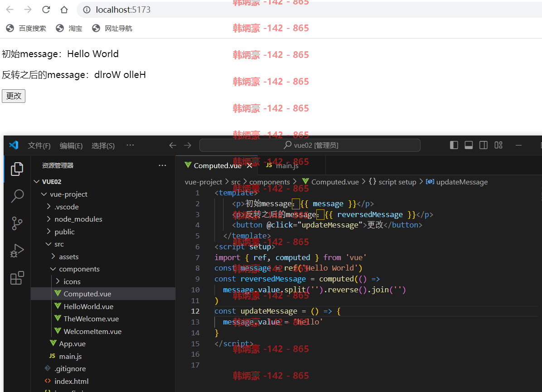Click the 资源管理器 panel title
542x392 pixels.
coord(58,165)
